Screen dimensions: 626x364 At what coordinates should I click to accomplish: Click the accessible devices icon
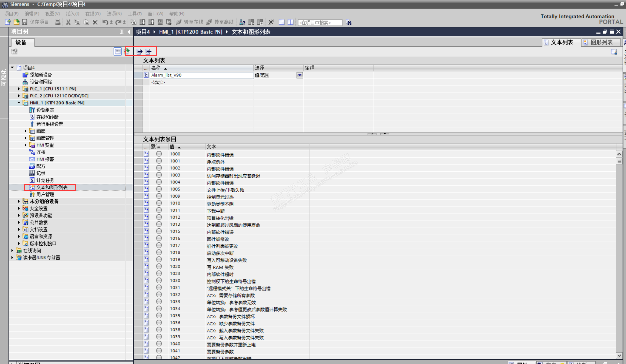[242, 22]
